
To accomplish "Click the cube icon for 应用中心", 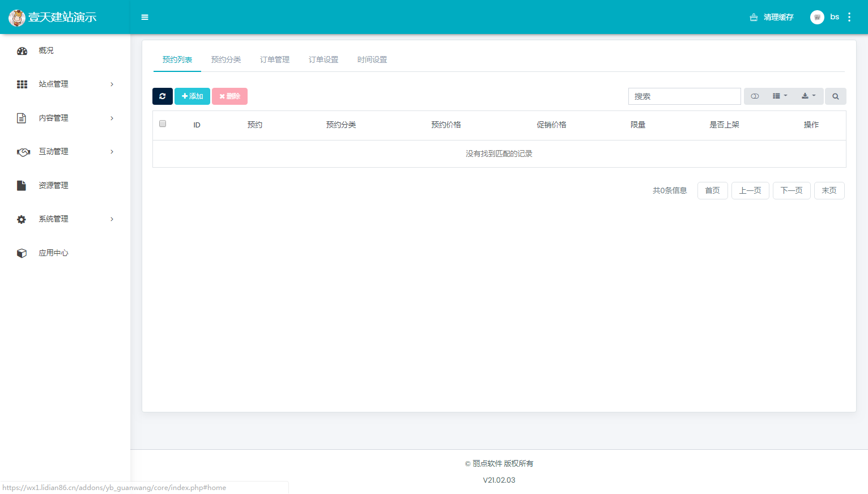I will tap(22, 253).
